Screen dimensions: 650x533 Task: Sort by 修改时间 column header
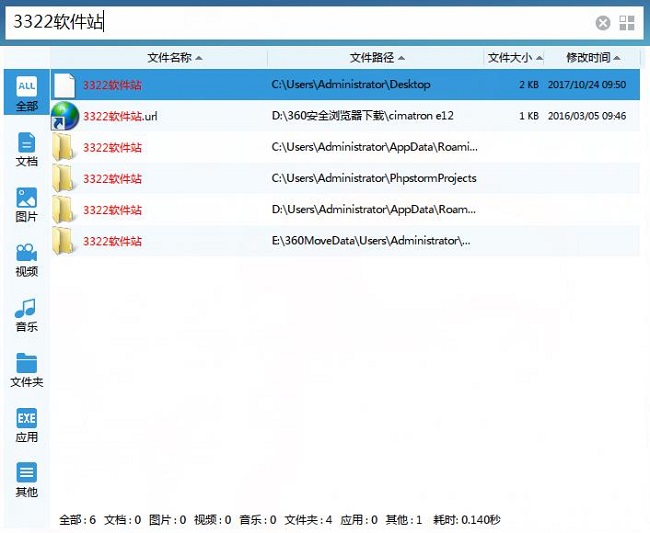click(x=593, y=58)
